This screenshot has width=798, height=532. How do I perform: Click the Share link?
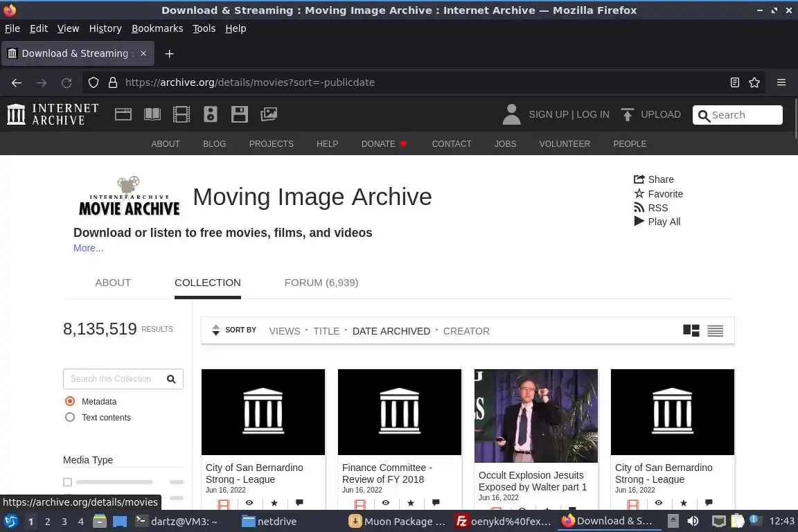pos(653,179)
